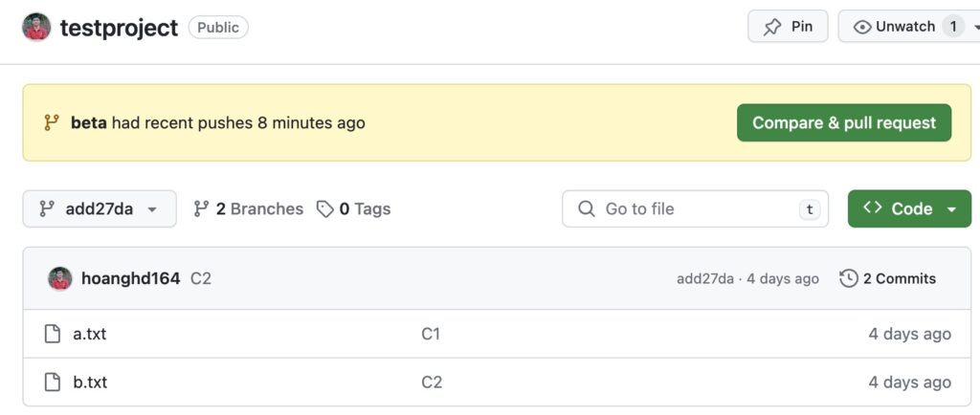Open the C2 commit message for b.txt

click(432, 382)
